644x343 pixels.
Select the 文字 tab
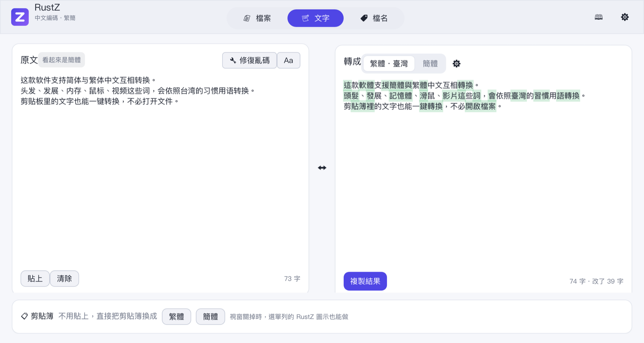coord(316,18)
